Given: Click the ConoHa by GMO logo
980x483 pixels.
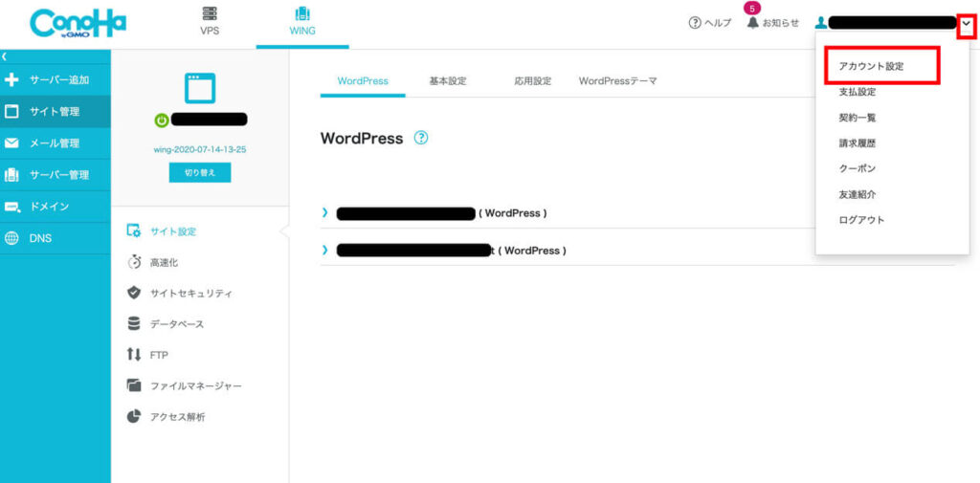Looking at the screenshot, I should pyautogui.click(x=78, y=24).
